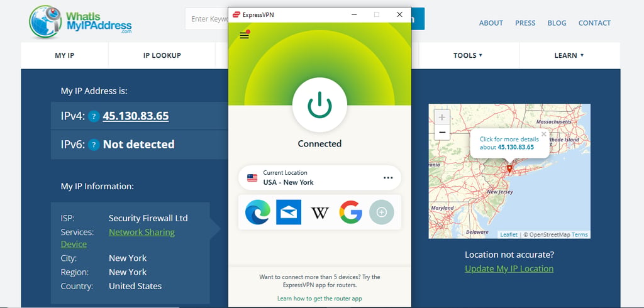Add a new shortcut with plus icon
This screenshot has height=308, width=644.
382,212
